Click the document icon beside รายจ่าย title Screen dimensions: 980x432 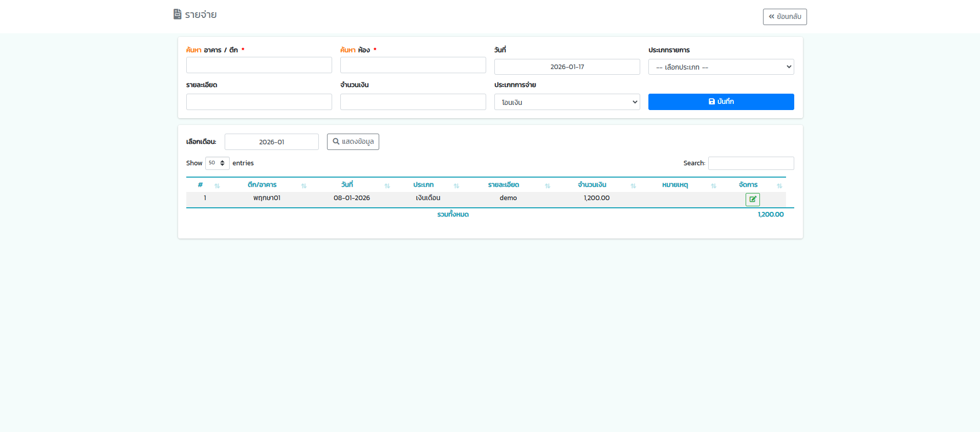point(178,14)
